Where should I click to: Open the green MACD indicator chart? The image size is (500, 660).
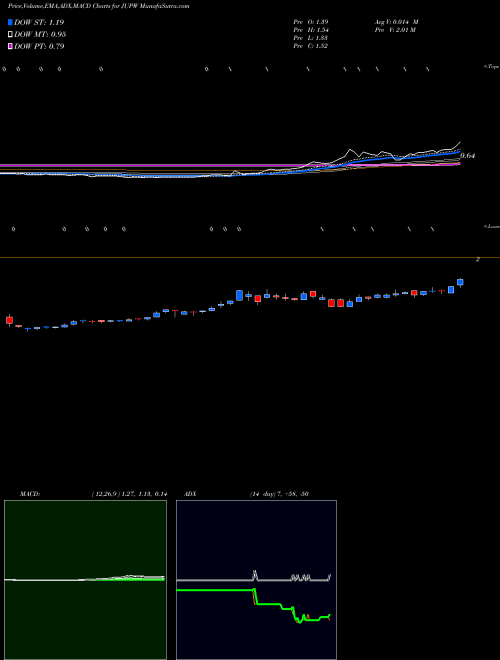click(85, 580)
